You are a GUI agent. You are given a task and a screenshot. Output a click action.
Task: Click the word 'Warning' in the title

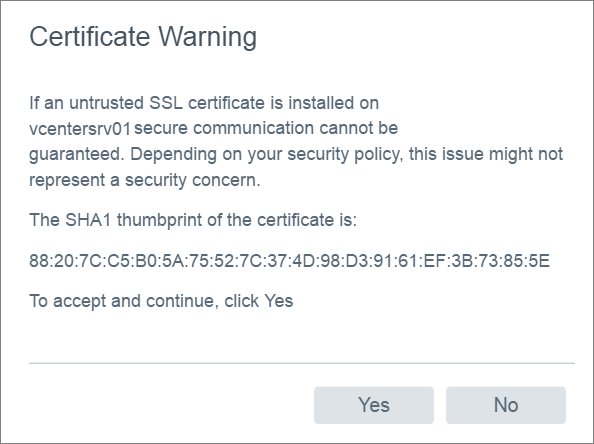208,37
